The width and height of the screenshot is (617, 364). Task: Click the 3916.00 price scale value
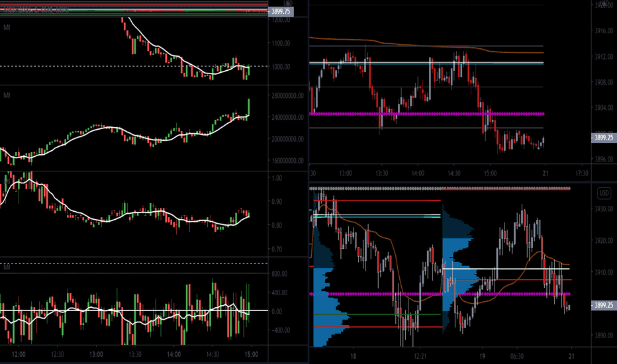[x=604, y=30]
